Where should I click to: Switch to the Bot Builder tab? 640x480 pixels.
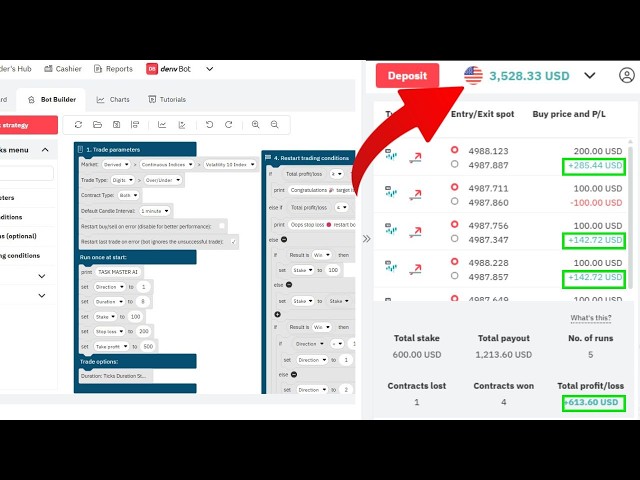51,100
